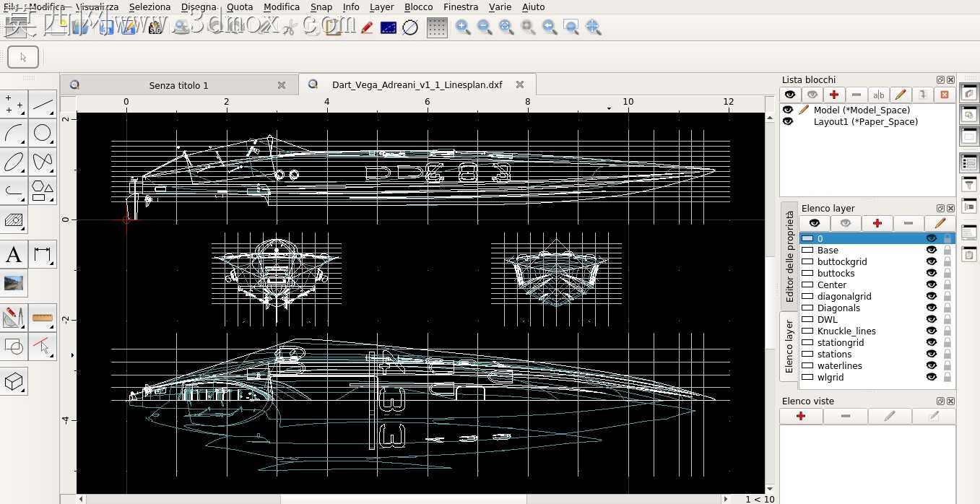Image resolution: width=980 pixels, height=504 pixels.
Task: Remove layer using minus button in Elenco layer
Action: click(909, 223)
